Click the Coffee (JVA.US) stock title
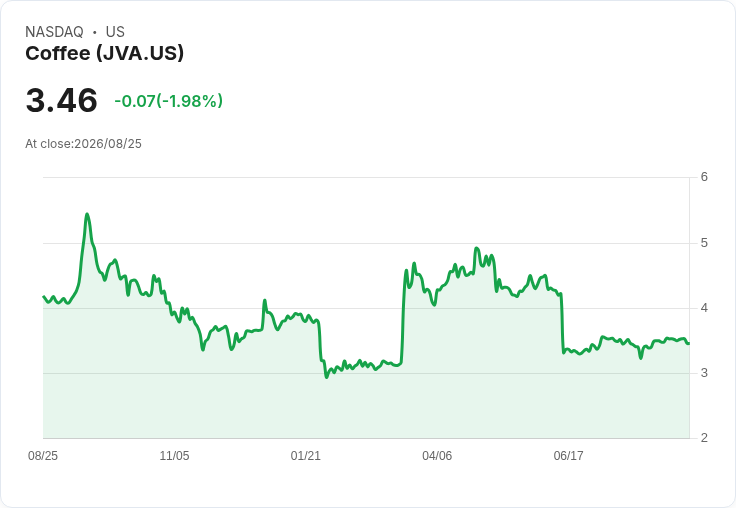The width and height of the screenshot is (736, 508). 104,54
